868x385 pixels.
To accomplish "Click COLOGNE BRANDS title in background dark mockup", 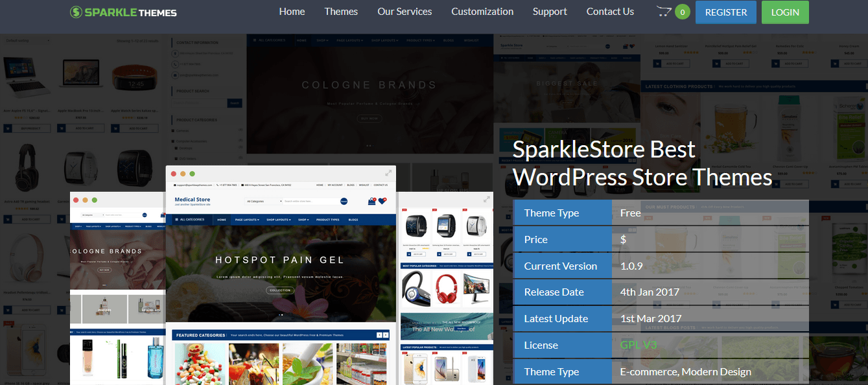I will (x=369, y=85).
